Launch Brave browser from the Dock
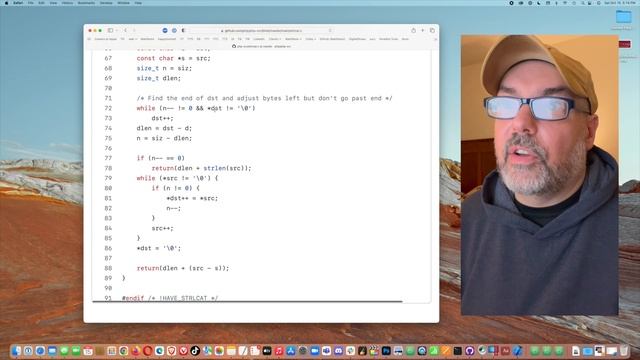Image resolution: width=640 pixels, height=360 pixels. coord(171,351)
